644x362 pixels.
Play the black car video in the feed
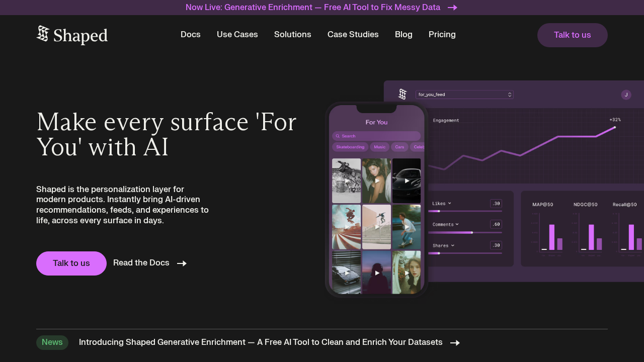click(x=407, y=180)
